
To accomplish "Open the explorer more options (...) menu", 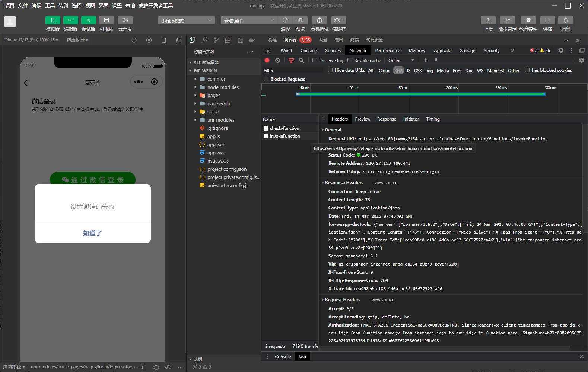I will pos(251,52).
